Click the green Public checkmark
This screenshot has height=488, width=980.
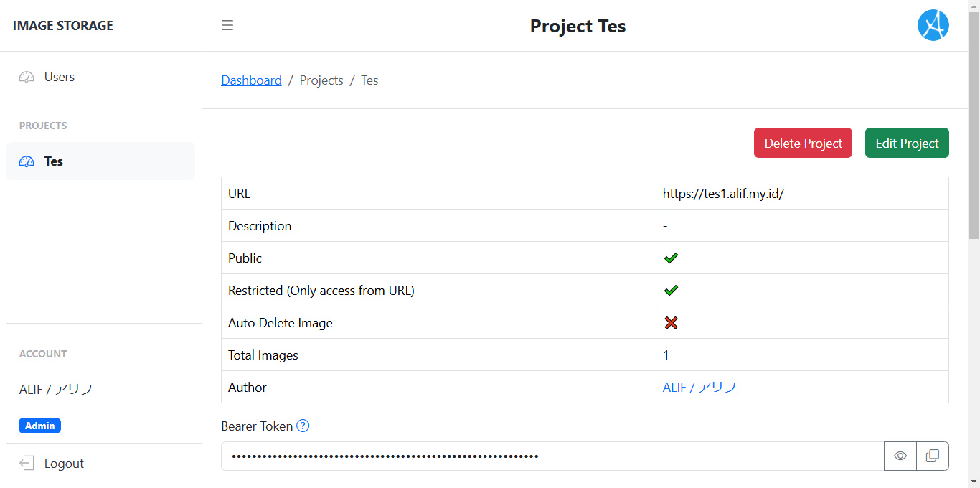671,258
